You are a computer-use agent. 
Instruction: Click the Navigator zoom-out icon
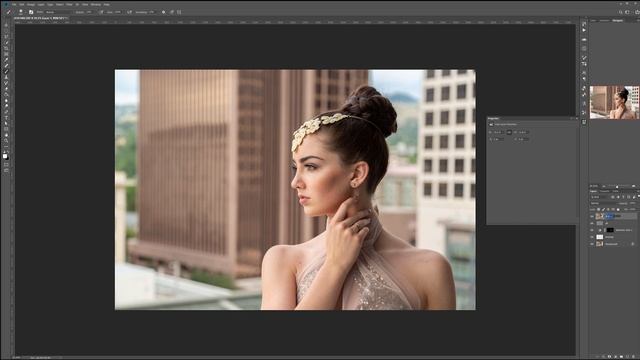(604, 186)
